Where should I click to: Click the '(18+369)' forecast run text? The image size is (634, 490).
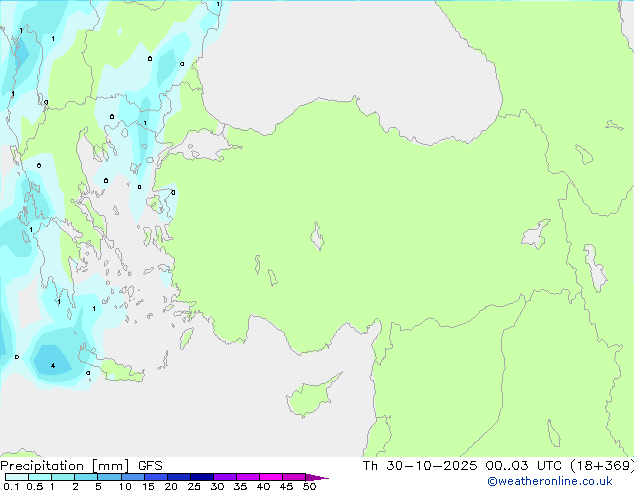click(602, 466)
